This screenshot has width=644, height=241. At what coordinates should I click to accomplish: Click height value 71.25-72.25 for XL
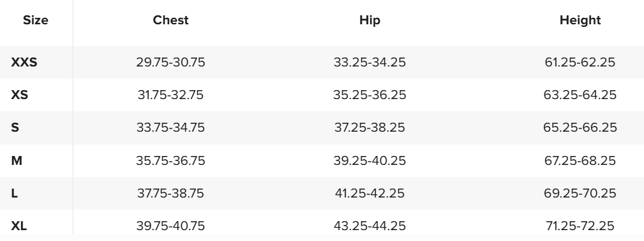point(580,226)
